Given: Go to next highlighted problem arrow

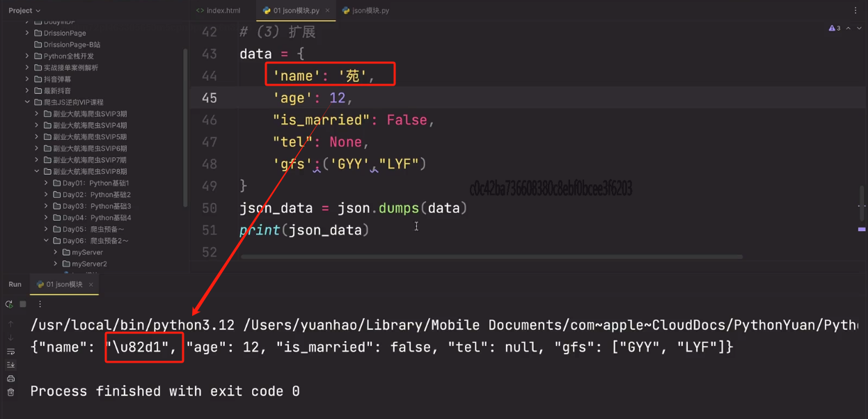Looking at the screenshot, I should click(x=860, y=29).
